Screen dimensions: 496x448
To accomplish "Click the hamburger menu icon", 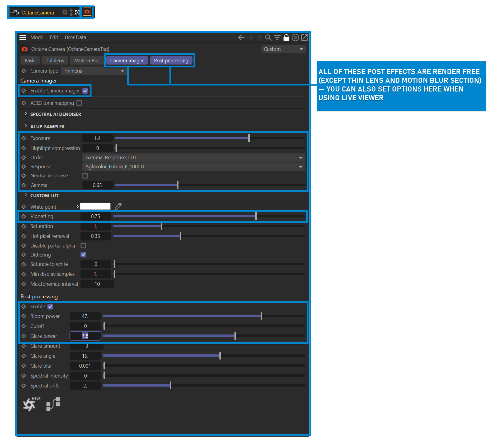I will coord(23,37).
